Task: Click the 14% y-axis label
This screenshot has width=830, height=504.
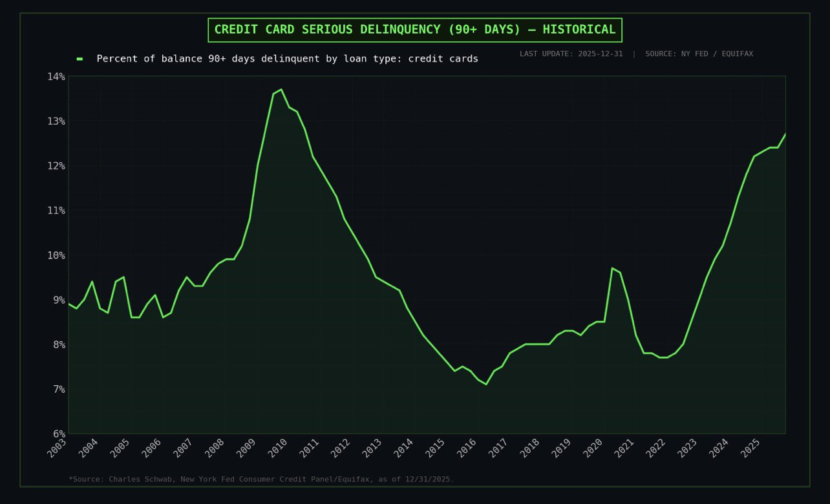Action: point(56,76)
